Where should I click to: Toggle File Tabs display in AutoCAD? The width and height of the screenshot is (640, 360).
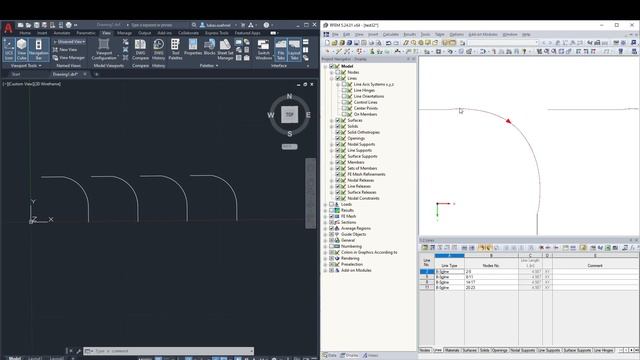pyautogui.click(x=281, y=49)
